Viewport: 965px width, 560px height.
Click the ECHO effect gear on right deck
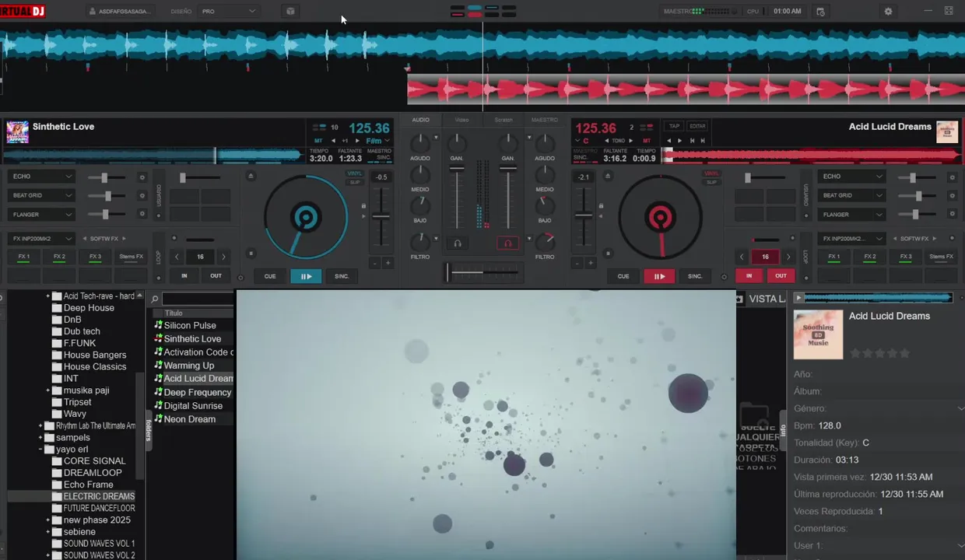(952, 177)
